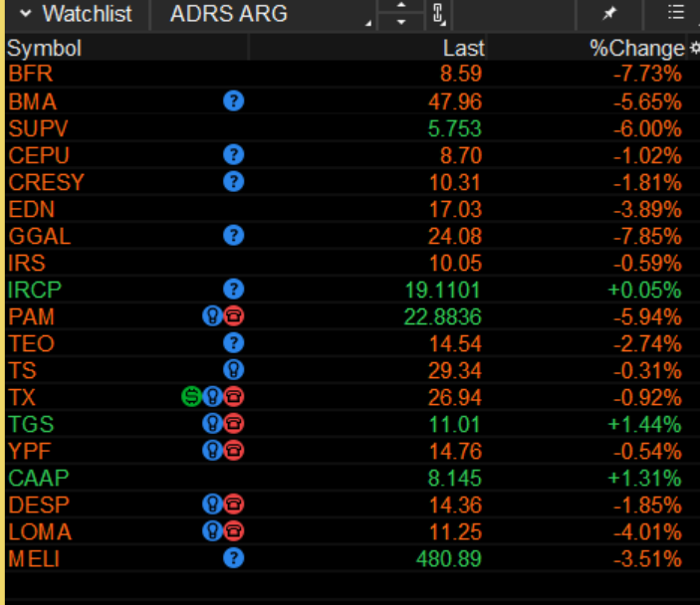Viewport: 700px width, 605px height.
Task: Select the previous watchlist with up arrow
Action: [401, 6]
